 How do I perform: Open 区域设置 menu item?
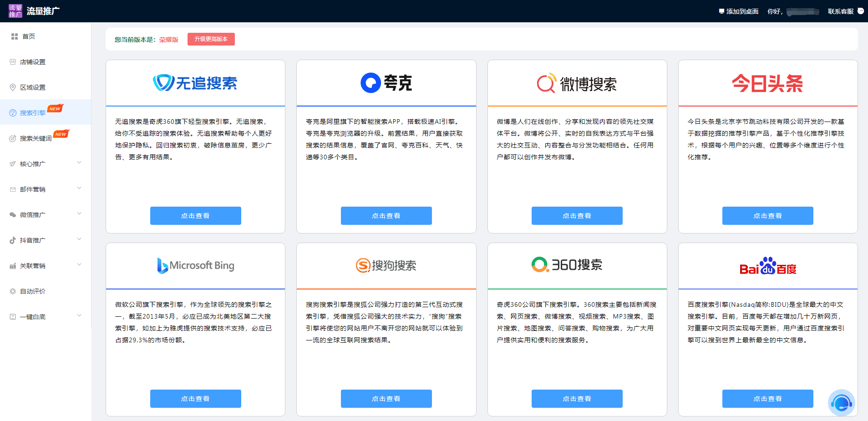pos(46,87)
